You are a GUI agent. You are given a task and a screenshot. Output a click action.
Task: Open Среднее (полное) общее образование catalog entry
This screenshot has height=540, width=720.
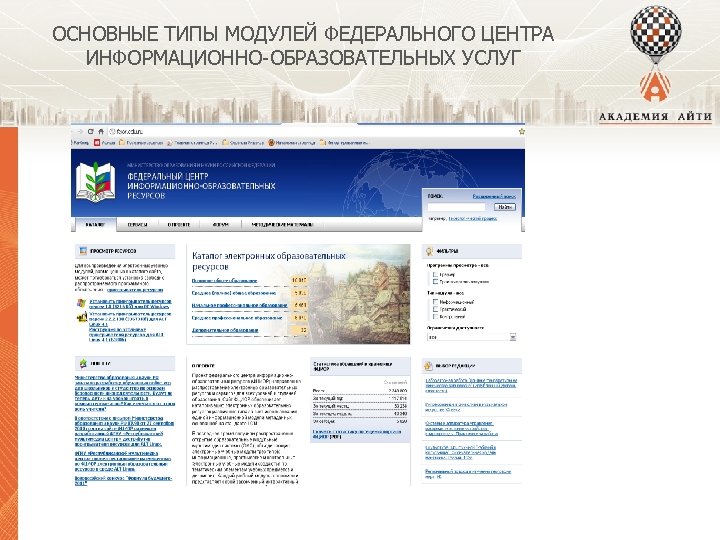click(234, 292)
